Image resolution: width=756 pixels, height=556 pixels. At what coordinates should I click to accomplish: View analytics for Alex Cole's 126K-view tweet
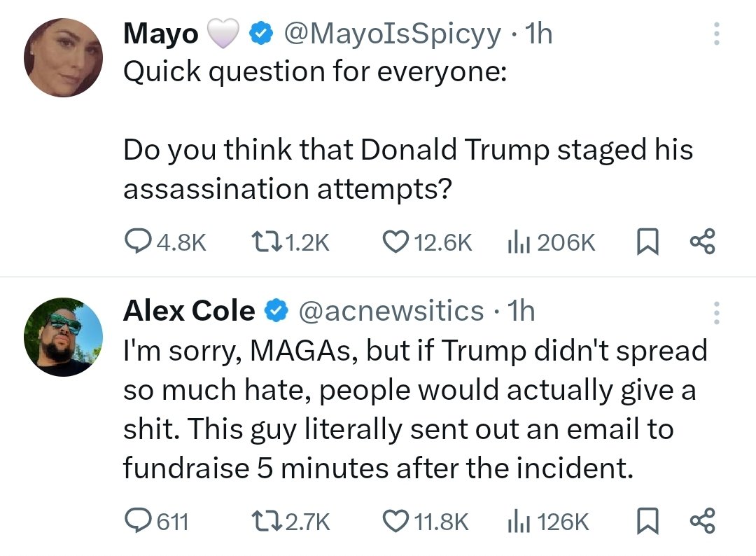click(517, 522)
